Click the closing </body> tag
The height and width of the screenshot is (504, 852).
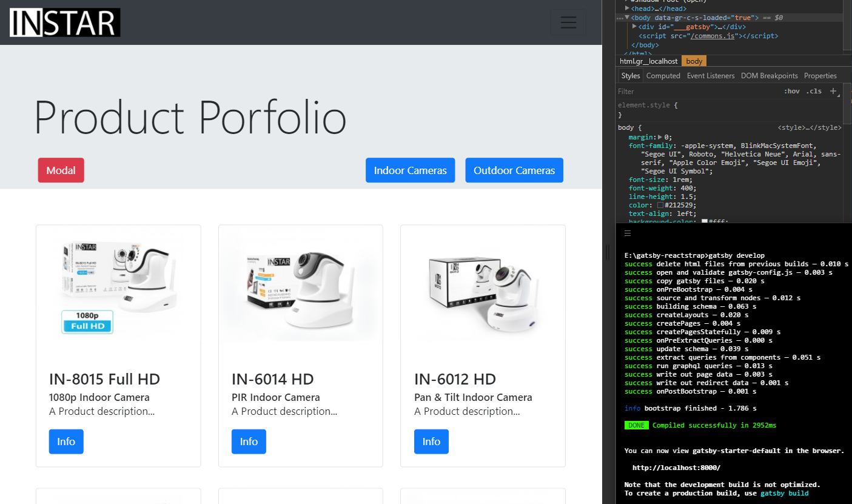(x=645, y=45)
